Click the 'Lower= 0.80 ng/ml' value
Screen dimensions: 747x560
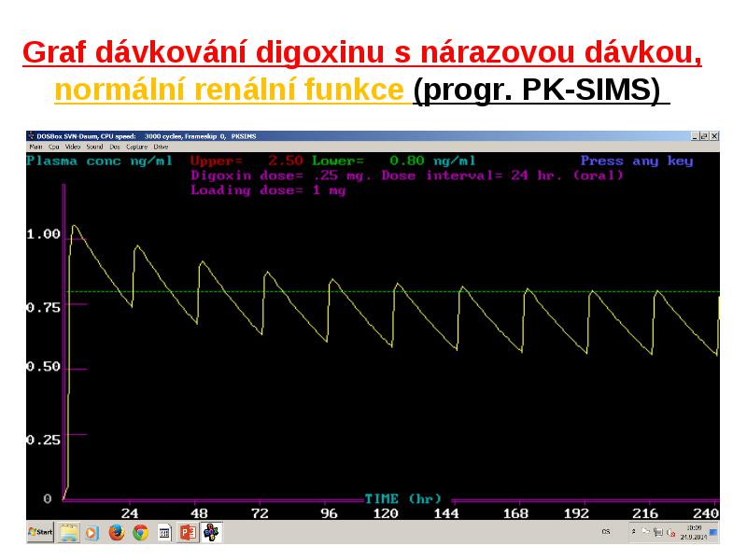click(x=393, y=161)
